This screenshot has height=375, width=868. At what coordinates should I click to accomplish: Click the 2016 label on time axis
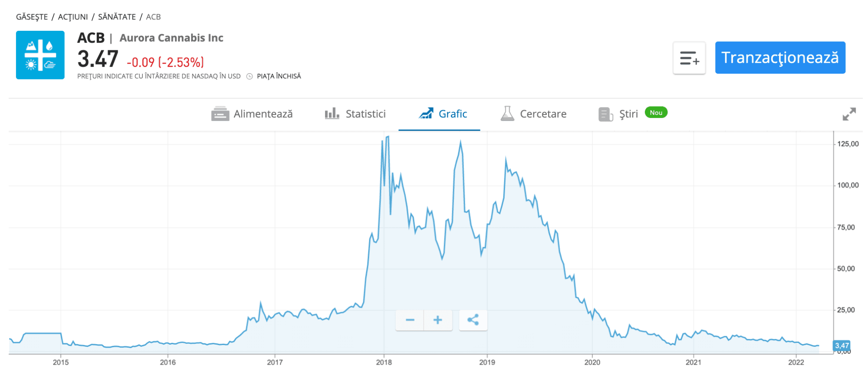click(168, 362)
